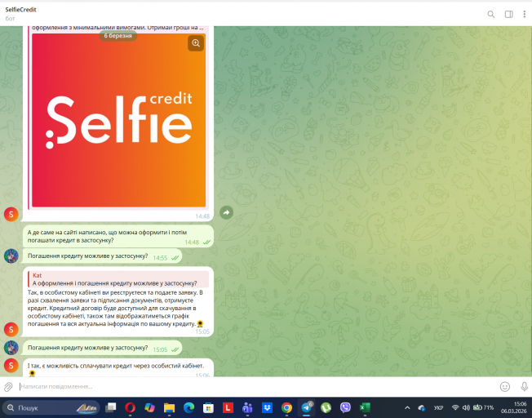
Task: Click bot avatar beside 15:05 reply
Action: [x=11, y=329]
